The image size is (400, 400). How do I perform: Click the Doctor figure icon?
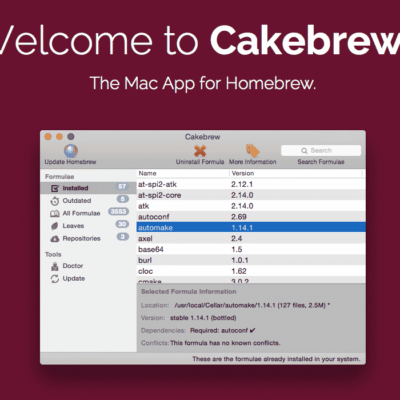point(55,266)
